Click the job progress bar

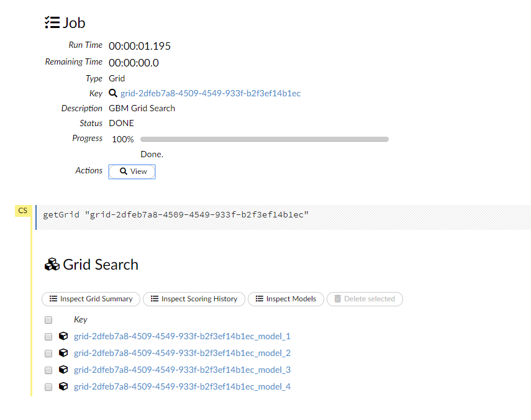click(265, 139)
